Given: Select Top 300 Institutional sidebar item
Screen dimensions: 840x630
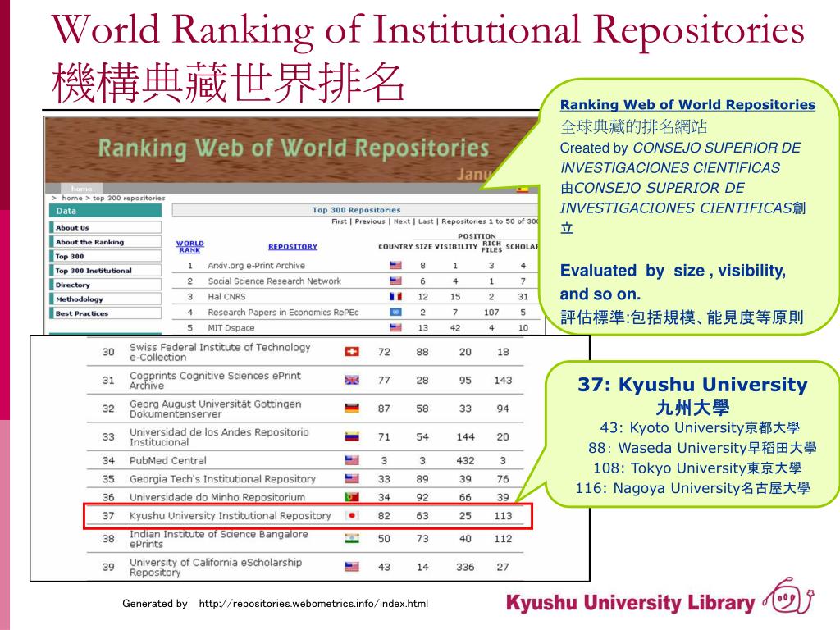Looking at the screenshot, I should click(106, 271).
